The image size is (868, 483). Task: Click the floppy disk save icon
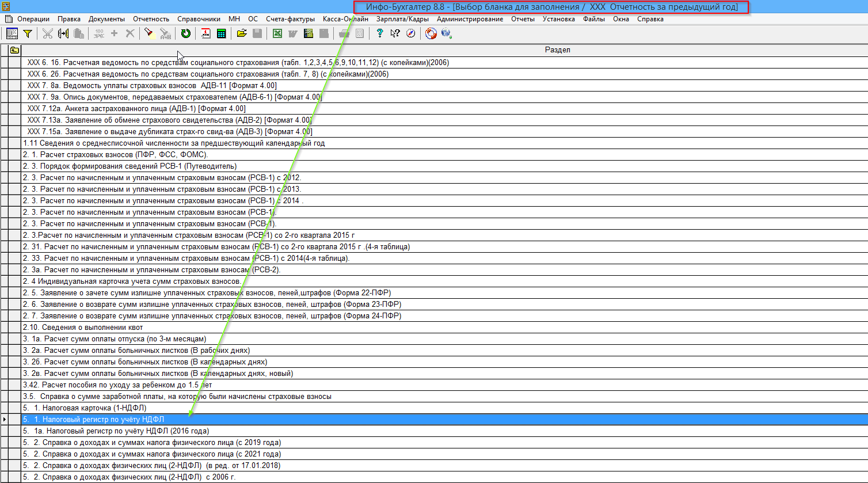[x=257, y=34]
